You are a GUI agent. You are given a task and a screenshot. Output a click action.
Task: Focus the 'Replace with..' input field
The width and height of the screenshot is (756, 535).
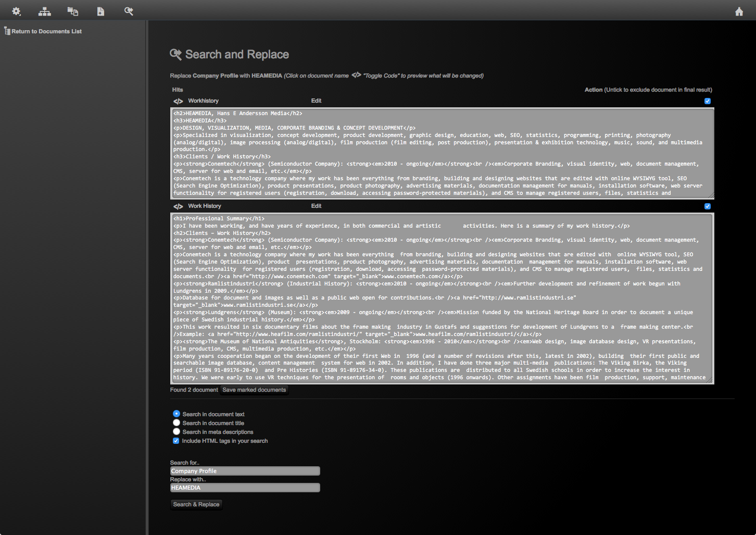pos(245,488)
